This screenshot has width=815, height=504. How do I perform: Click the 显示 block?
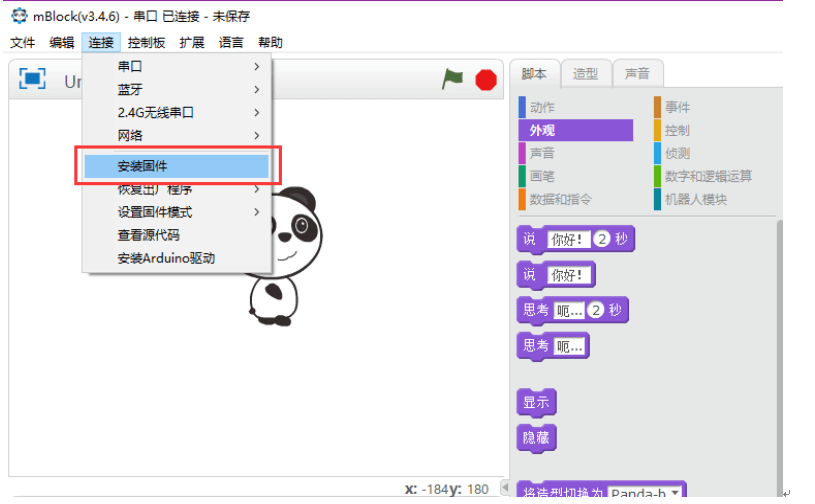536,402
